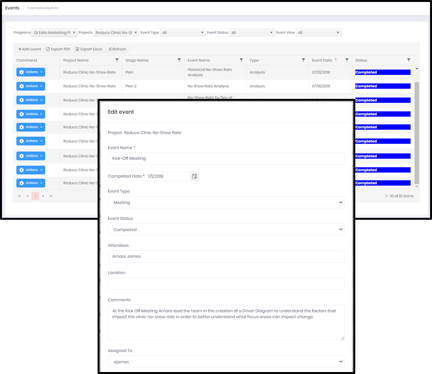
Task: Click inside the Comments text area
Action: pos(226,322)
